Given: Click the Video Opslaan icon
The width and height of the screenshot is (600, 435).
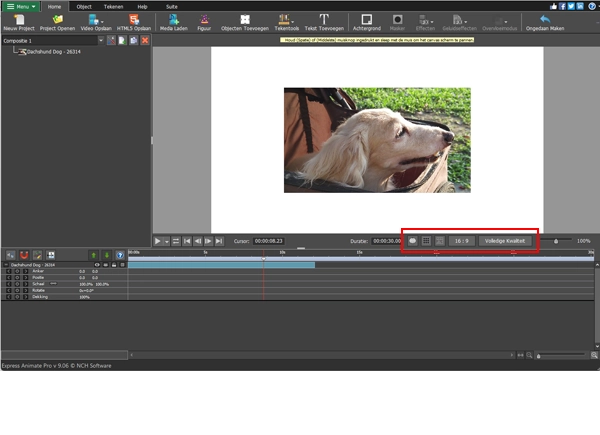Looking at the screenshot, I should tap(93, 20).
